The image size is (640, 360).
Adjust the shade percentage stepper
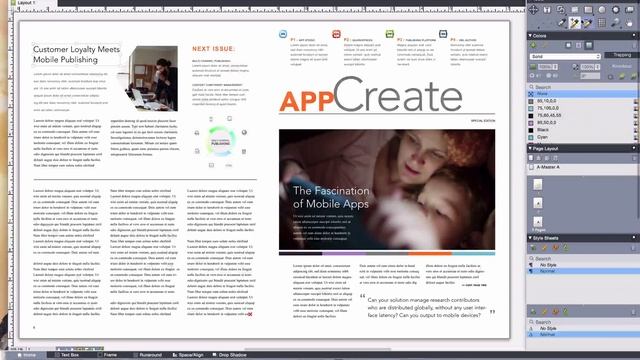[555, 67]
